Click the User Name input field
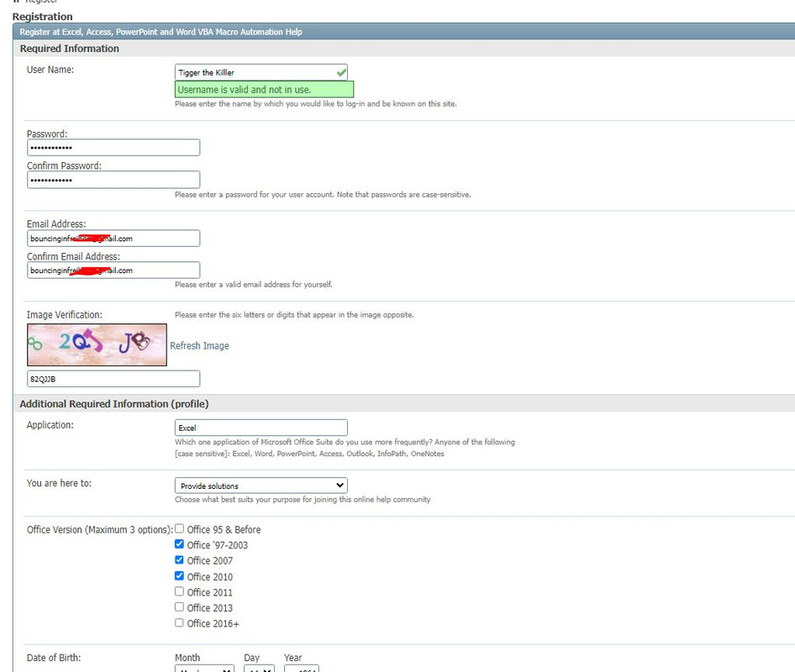 (x=261, y=72)
